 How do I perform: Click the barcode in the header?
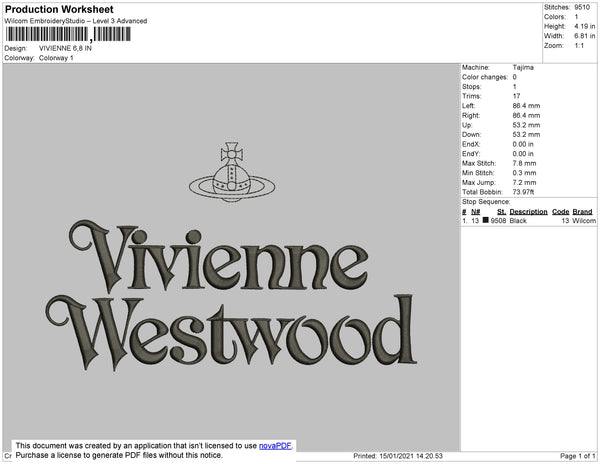[x=68, y=34]
